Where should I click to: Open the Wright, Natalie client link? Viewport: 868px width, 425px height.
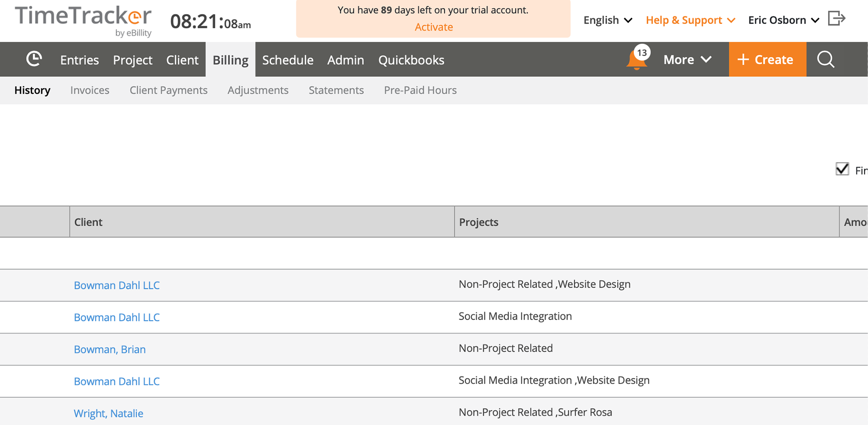click(108, 413)
